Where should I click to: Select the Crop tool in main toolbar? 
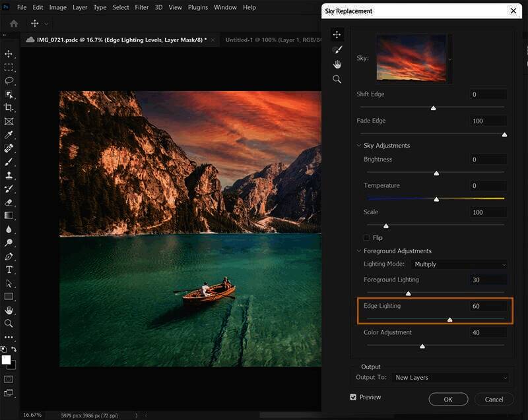coord(9,107)
